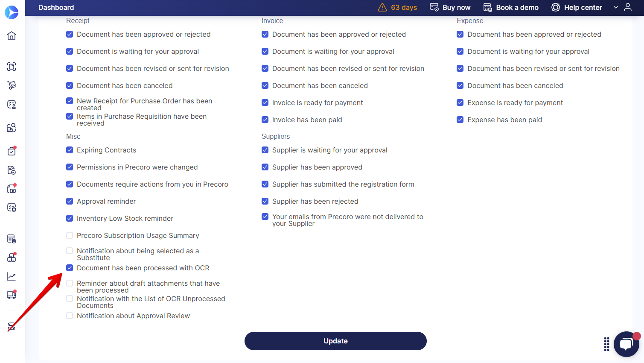The height and width of the screenshot is (363, 644).
Task: Uncheck Expense has been paid
Action: [460, 120]
